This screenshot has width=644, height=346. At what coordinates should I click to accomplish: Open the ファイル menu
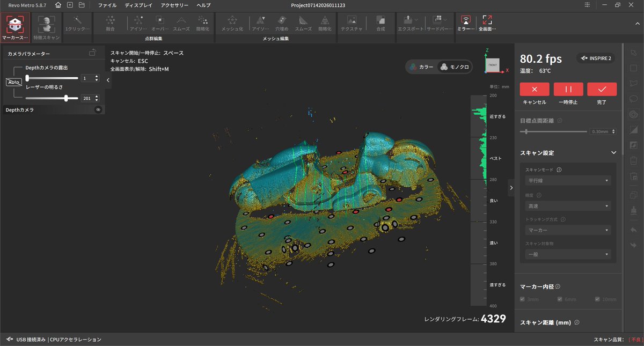click(107, 5)
